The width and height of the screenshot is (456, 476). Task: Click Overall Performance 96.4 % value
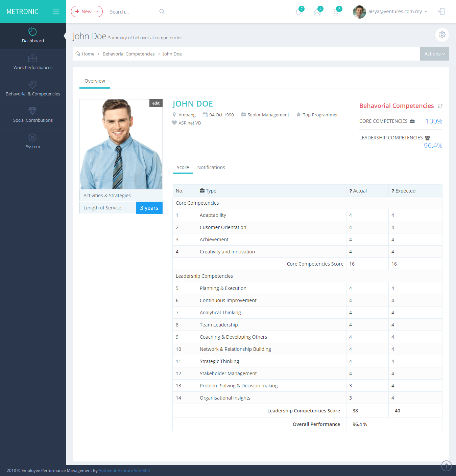tap(360, 424)
